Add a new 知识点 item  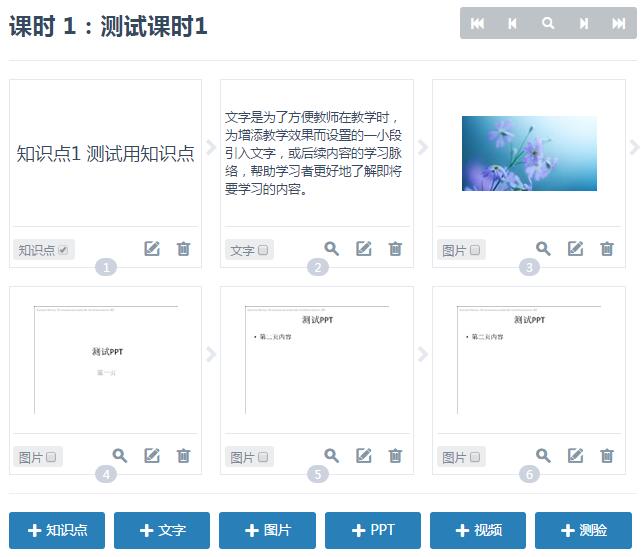click(x=57, y=531)
